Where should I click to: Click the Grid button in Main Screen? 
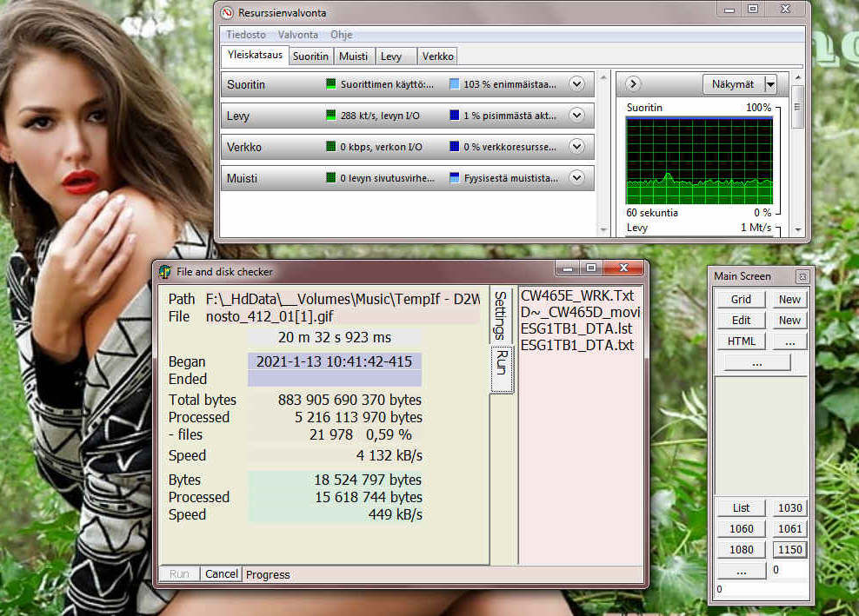click(x=741, y=299)
